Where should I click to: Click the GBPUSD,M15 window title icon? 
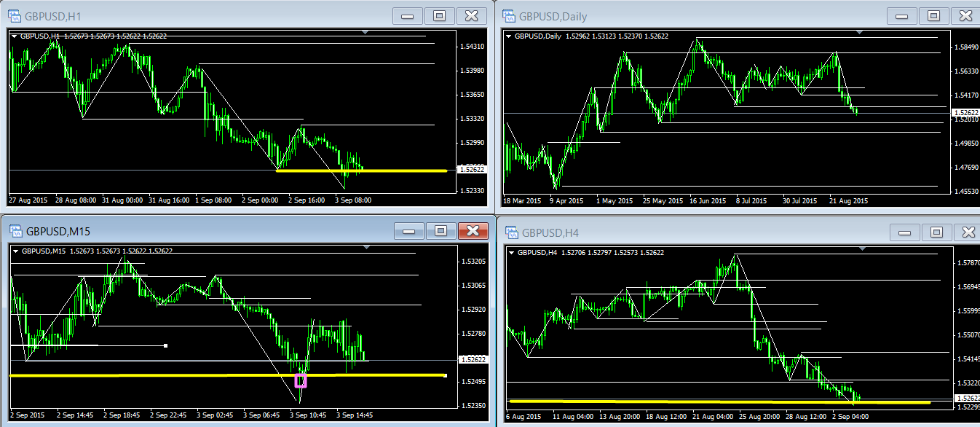pyautogui.click(x=15, y=231)
